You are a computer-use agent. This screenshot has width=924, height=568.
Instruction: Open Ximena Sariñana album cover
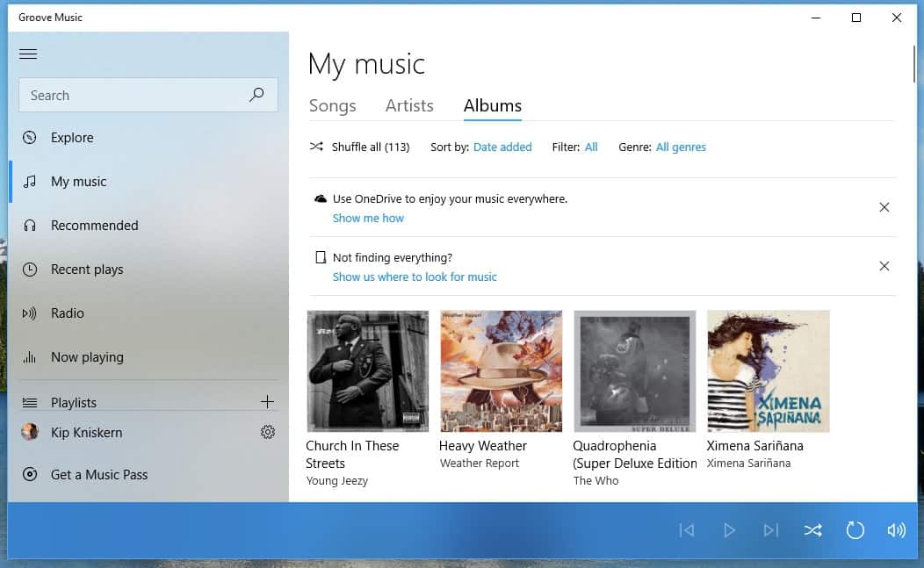click(x=769, y=371)
